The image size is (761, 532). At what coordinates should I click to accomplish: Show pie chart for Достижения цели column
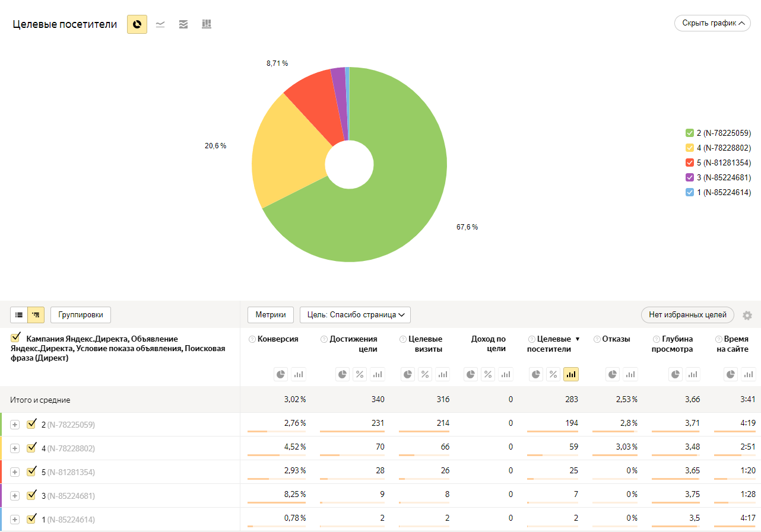[x=343, y=374]
